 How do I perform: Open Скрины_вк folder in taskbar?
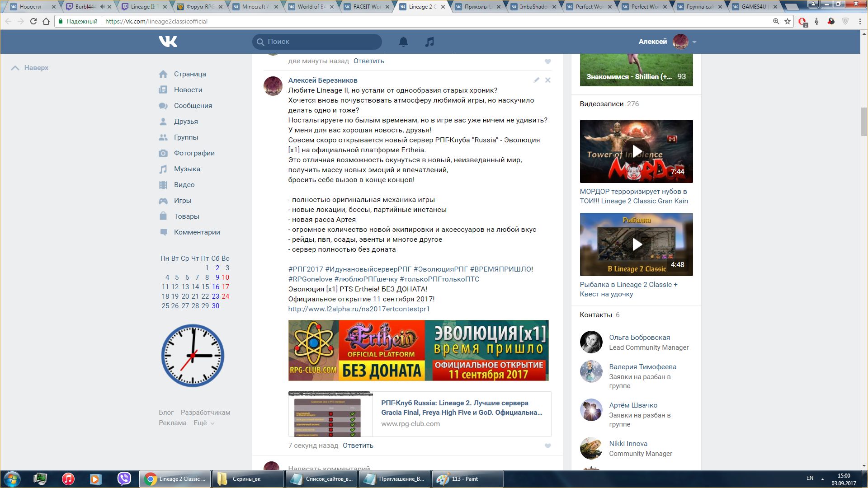(248, 479)
